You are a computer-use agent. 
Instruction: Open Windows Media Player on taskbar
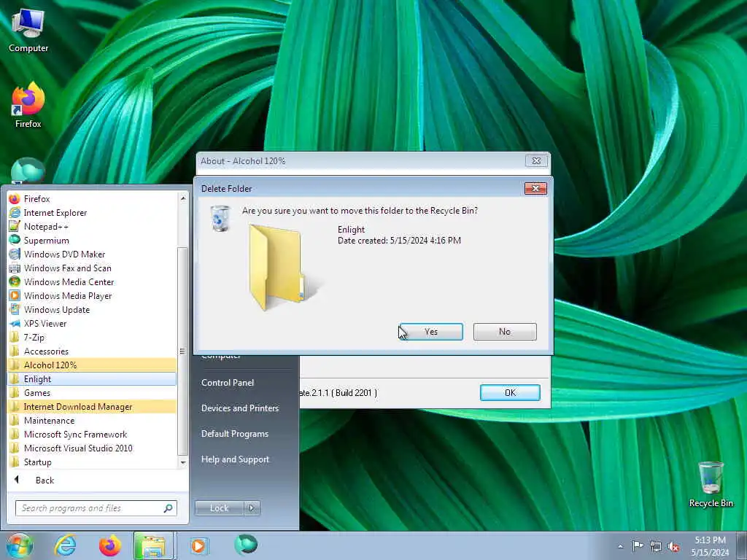tap(198, 545)
